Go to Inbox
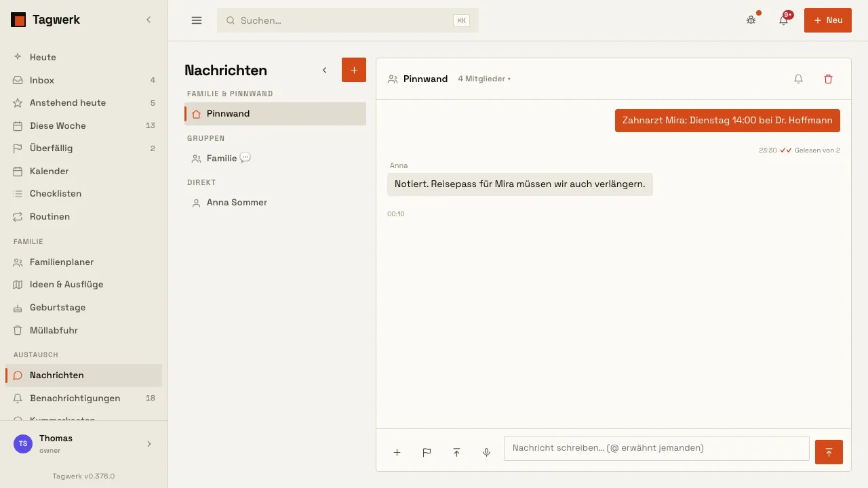The width and height of the screenshot is (868, 488). (84, 80)
